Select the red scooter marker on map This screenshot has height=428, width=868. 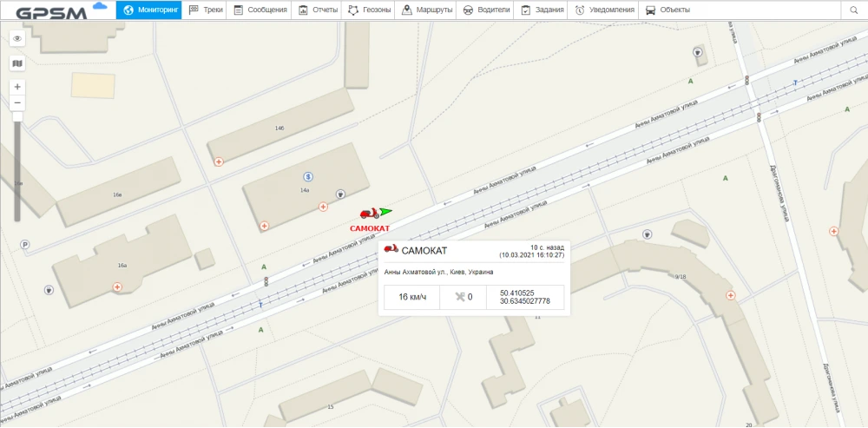tap(369, 214)
